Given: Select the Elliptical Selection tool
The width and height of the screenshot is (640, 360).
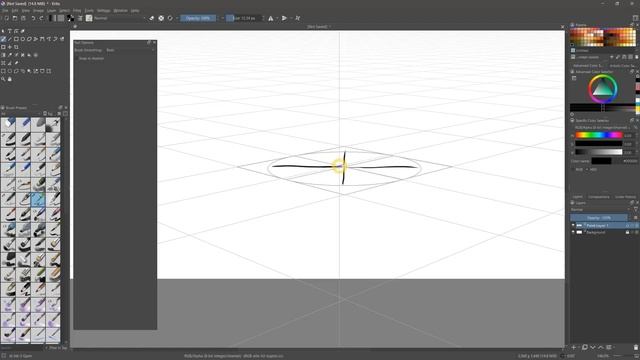Looking at the screenshot, I should [10, 71].
